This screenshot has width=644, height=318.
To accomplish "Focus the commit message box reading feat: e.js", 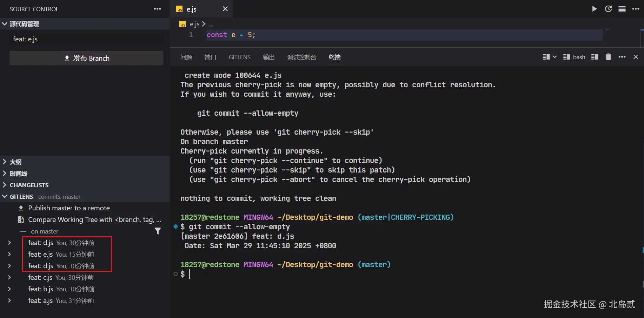I will pyautogui.click(x=86, y=39).
